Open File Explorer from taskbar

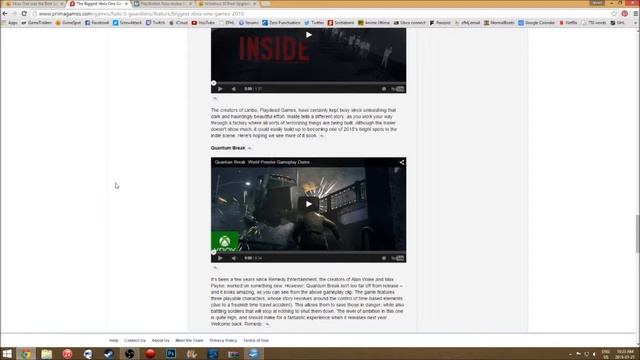[x=47, y=354]
